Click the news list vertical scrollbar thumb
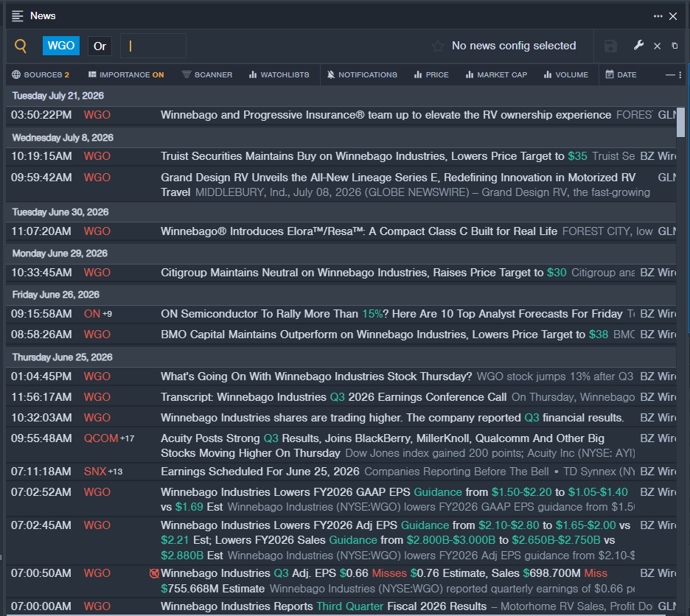Image resolution: width=690 pixels, height=616 pixels. [680, 122]
